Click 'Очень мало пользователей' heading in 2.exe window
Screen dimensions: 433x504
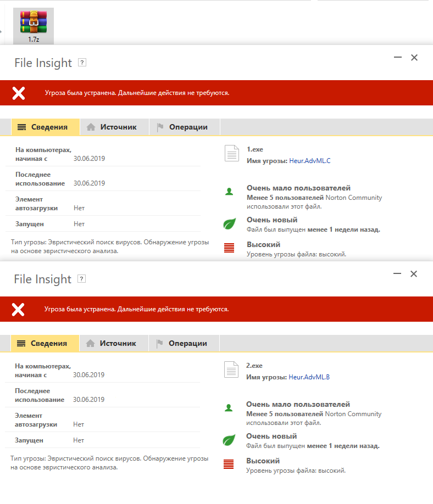point(298,405)
